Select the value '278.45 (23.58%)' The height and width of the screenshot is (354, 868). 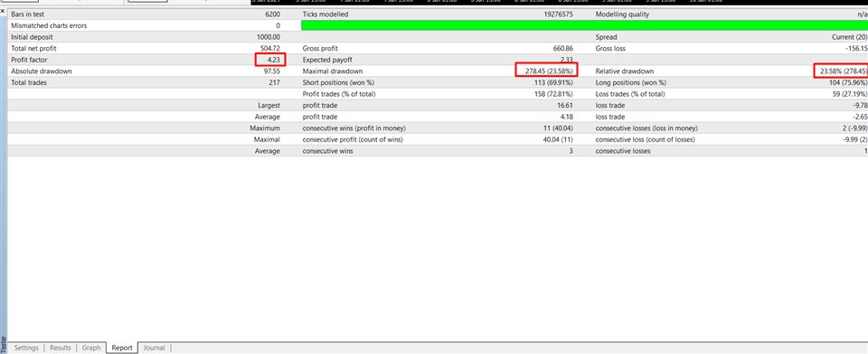549,72
